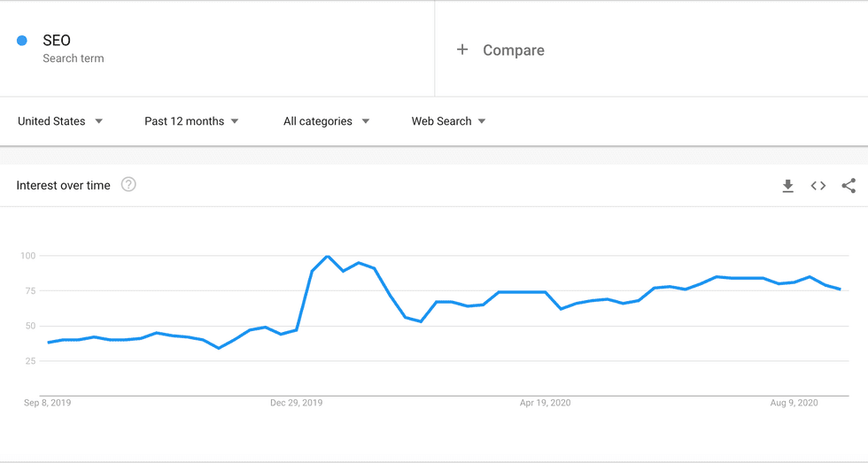Expand the Past 12 months dropdown
Image resolution: width=868 pixels, height=463 pixels.
[x=191, y=121]
